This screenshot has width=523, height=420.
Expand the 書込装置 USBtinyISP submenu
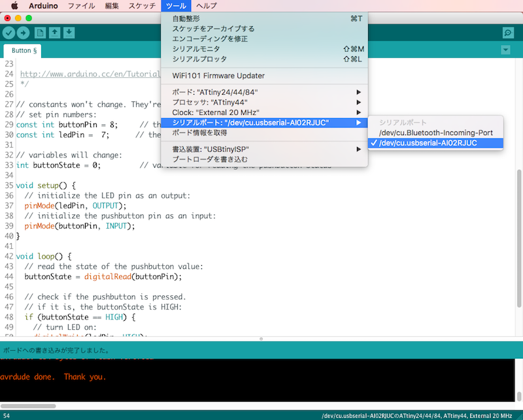click(265, 149)
